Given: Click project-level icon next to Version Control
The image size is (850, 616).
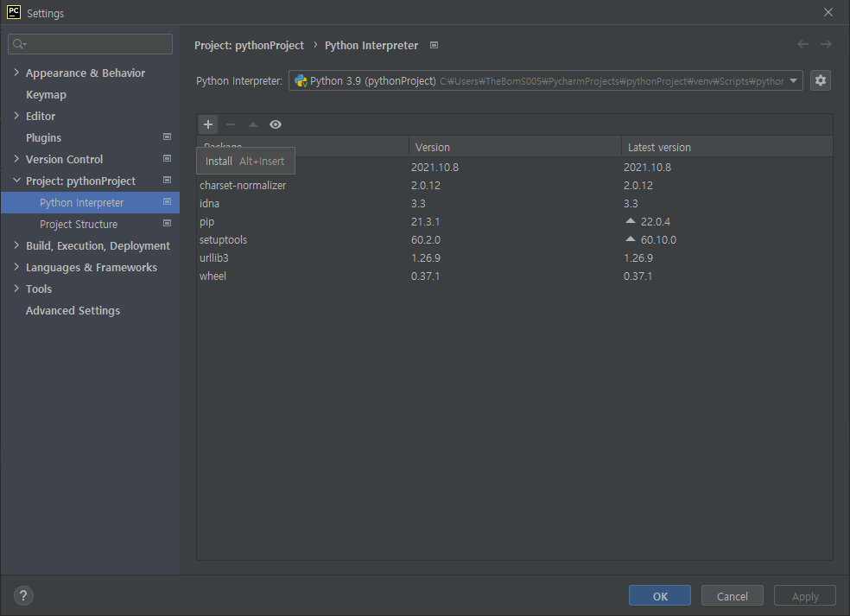Looking at the screenshot, I should 167,159.
